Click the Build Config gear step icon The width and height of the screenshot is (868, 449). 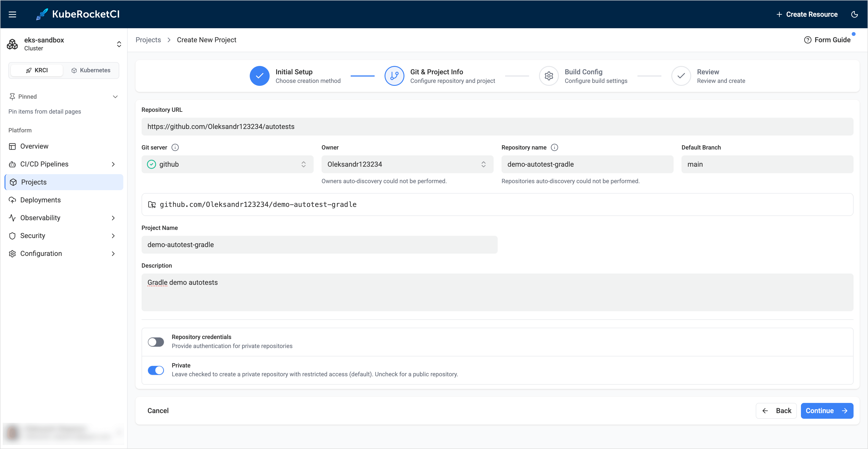pyautogui.click(x=548, y=76)
